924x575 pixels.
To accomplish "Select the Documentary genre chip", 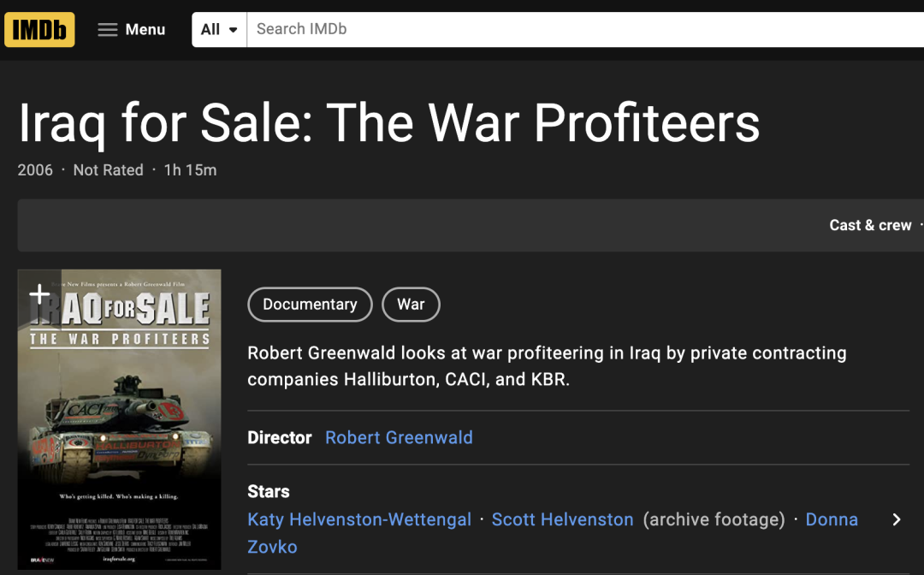I will [310, 305].
